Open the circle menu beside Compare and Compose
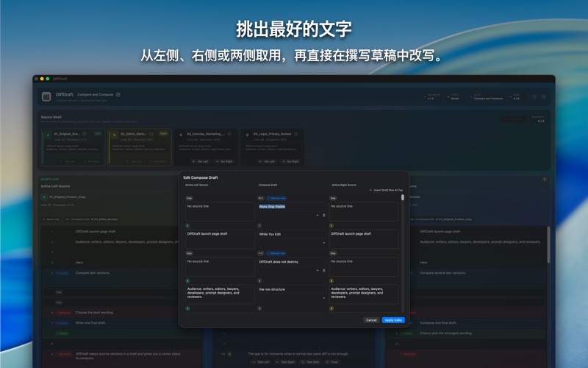The height and width of the screenshot is (368, 588). (118, 95)
